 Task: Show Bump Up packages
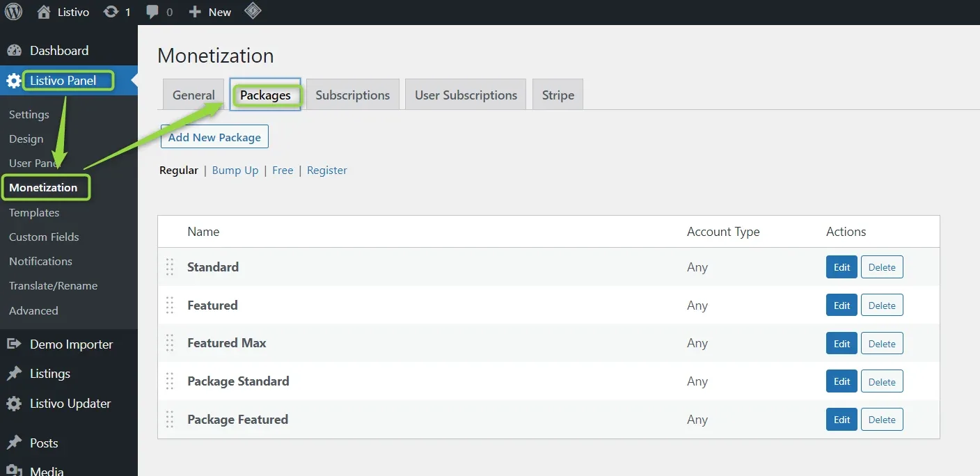235,170
